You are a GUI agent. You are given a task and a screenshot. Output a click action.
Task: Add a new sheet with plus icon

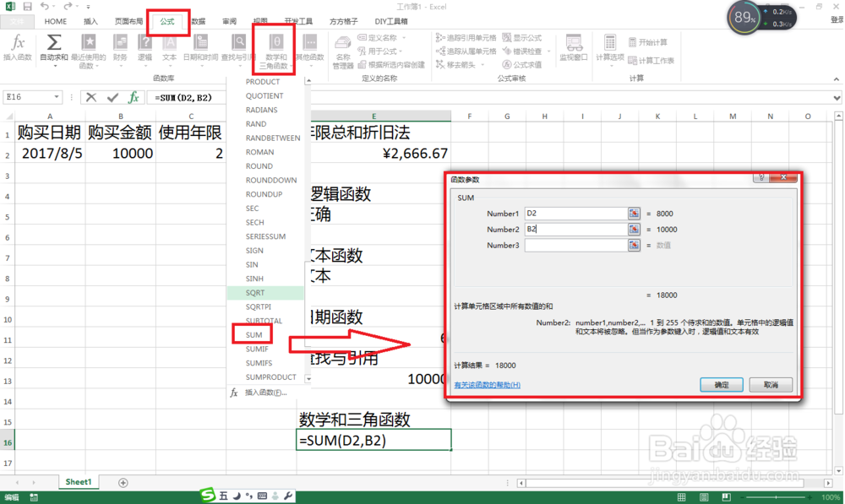coord(123,482)
